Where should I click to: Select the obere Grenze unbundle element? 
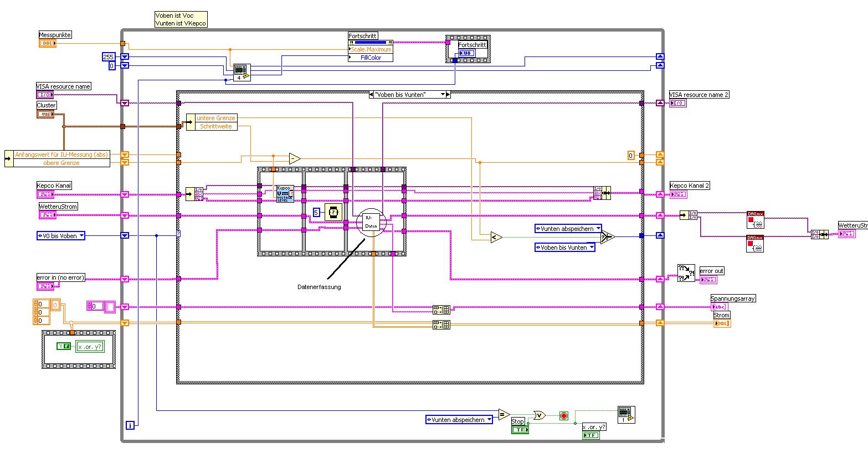[x=61, y=163]
